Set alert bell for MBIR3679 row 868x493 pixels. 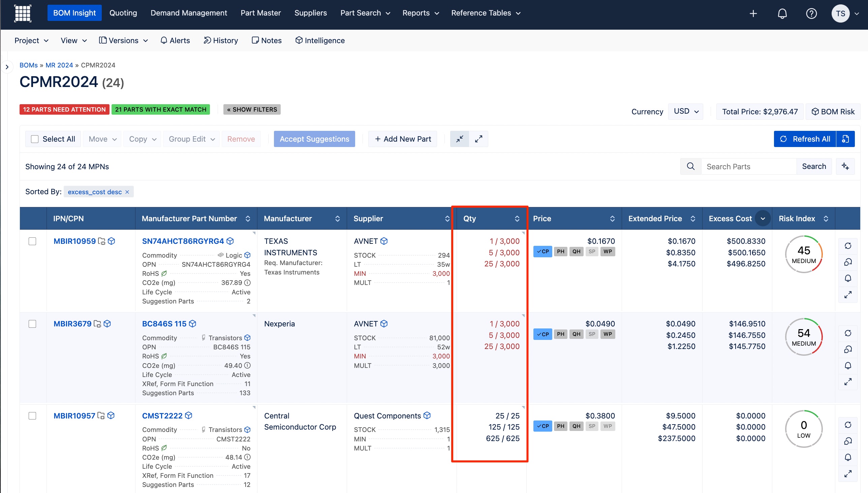coord(848,366)
